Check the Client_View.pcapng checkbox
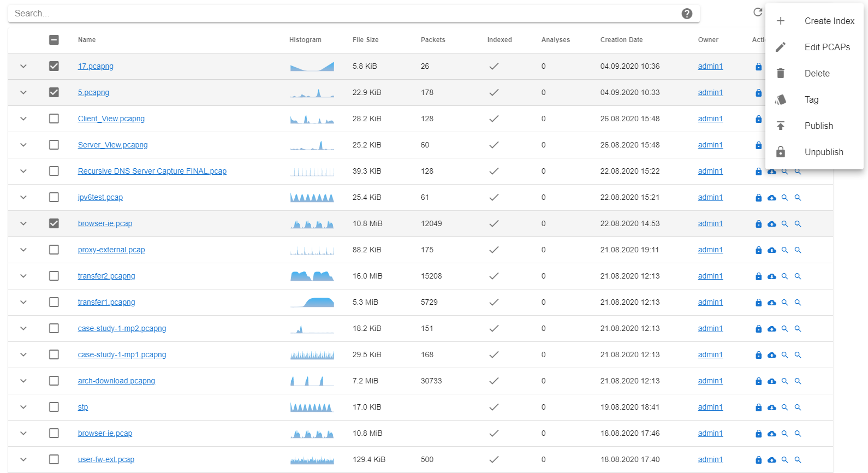Screen dimensions: 868x473 54,119
